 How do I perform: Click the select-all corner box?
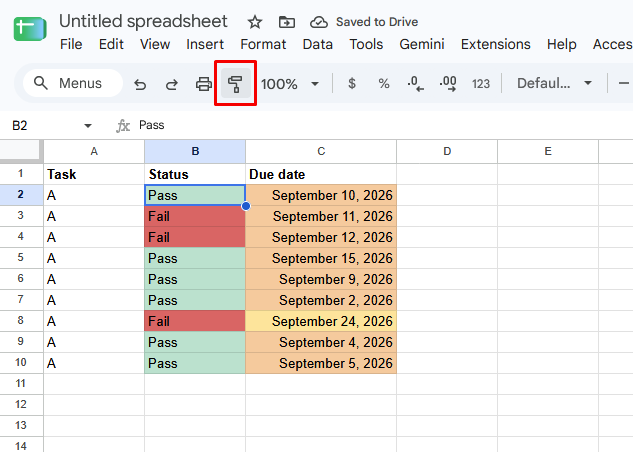pyautogui.click(x=21, y=151)
